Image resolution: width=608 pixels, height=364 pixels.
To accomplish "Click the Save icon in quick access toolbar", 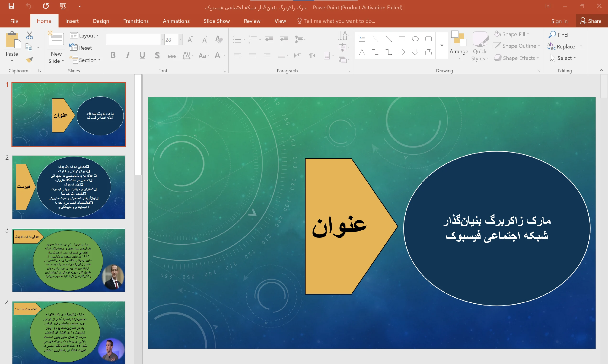I will [x=11, y=6].
